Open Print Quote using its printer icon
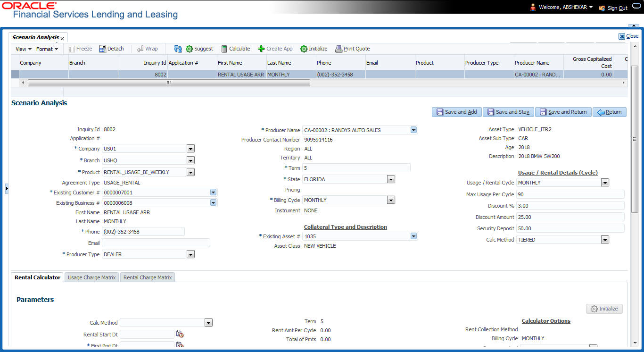Viewport: 644px width, 352px height. click(x=339, y=49)
